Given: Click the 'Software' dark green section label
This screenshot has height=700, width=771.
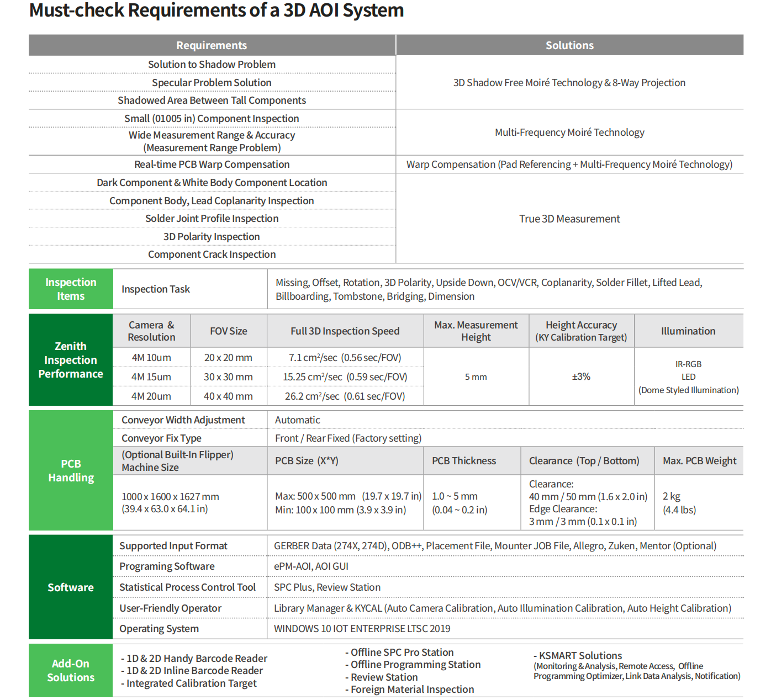Looking at the screenshot, I should coord(71,587).
